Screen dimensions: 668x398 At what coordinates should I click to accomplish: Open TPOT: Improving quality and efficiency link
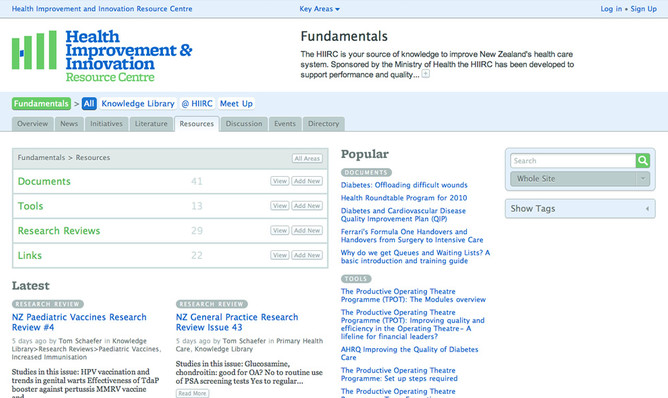pyautogui.click(x=412, y=324)
